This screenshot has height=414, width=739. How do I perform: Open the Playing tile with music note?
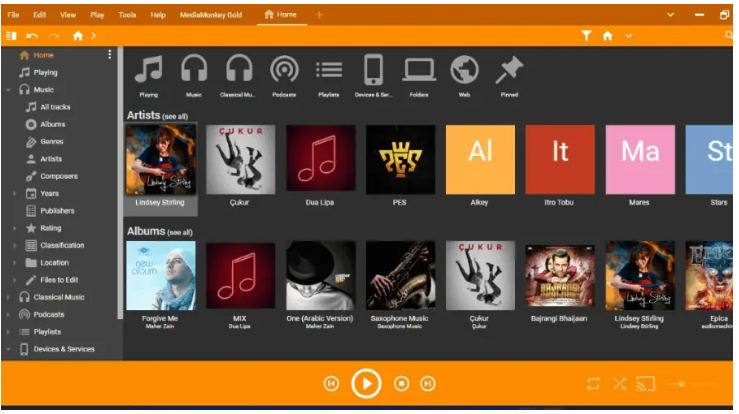[149, 75]
